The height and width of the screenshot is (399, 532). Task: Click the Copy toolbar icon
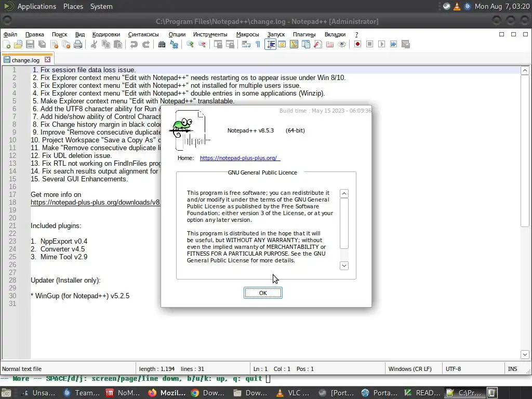pos(106,44)
